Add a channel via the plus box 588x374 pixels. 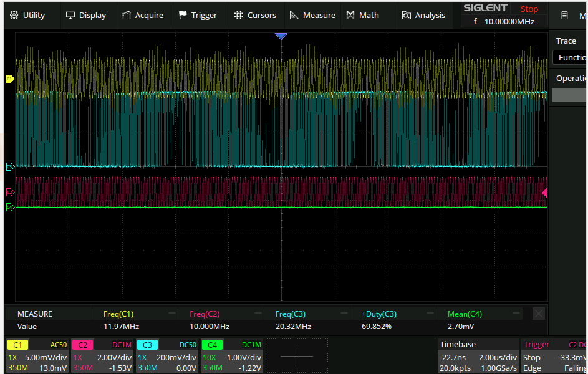point(296,355)
